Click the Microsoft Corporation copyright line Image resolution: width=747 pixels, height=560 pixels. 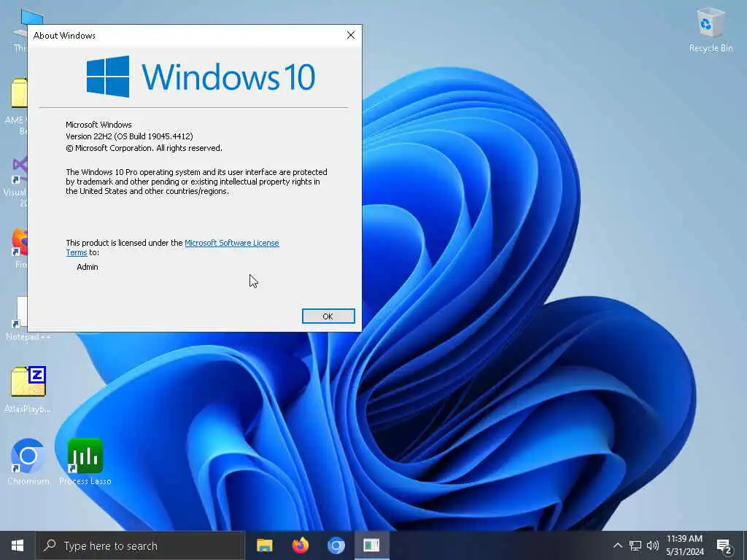[144, 148]
